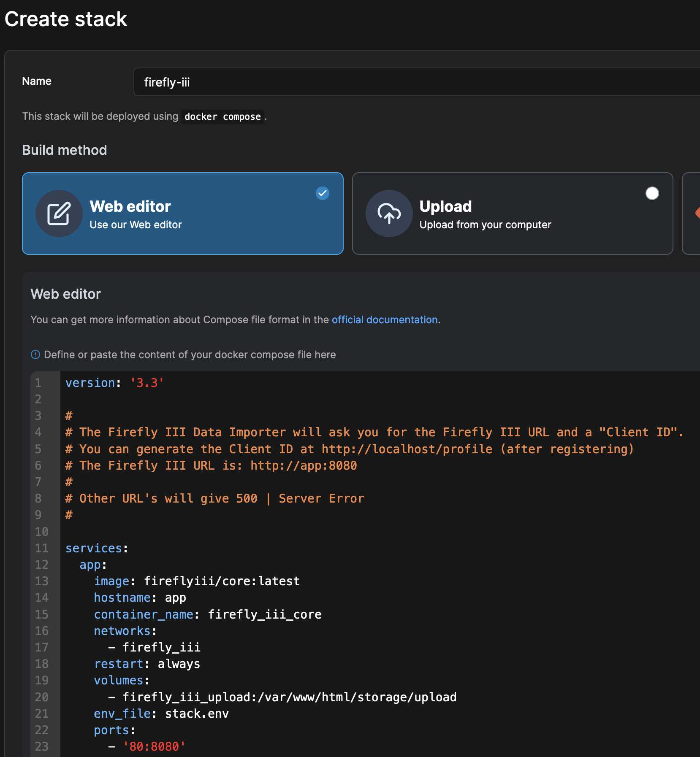Open the official documentation link
The image size is (700, 757).
tap(384, 320)
